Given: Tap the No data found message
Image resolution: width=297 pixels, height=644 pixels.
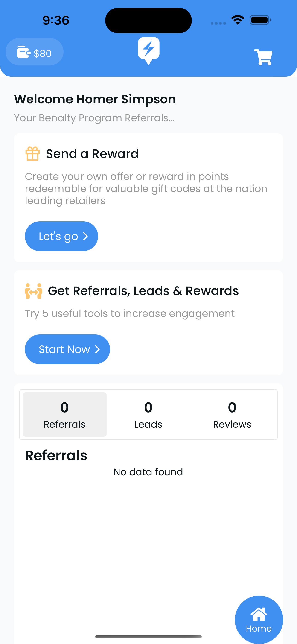Looking at the screenshot, I should tap(148, 472).
